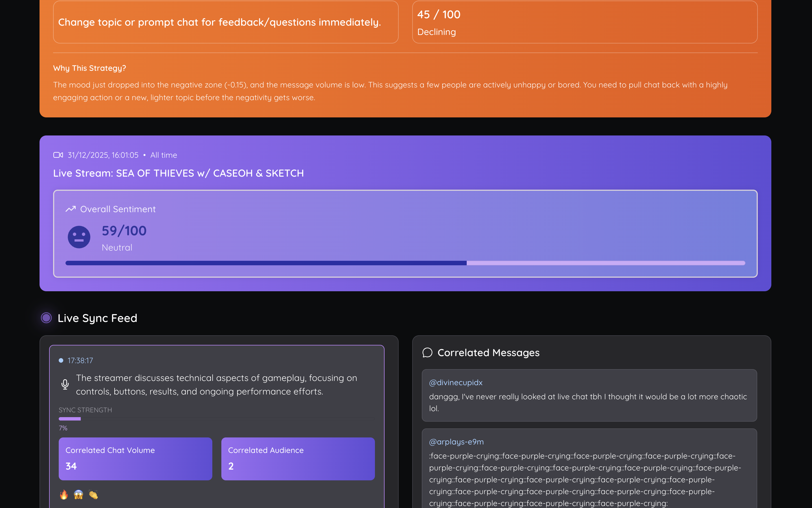Select the Correlated Audience card

point(298,459)
